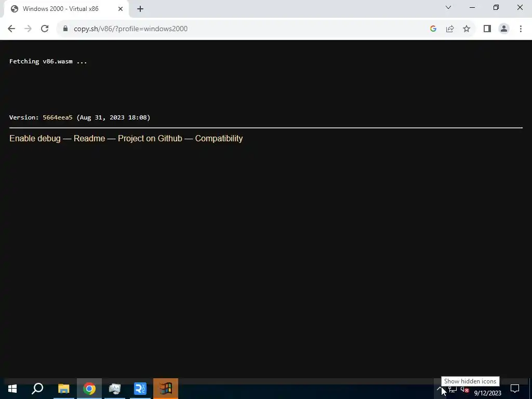The width and height of the screenshot is (532, 399).
Task: Open taskbar search magnifier
Action: 37,389
